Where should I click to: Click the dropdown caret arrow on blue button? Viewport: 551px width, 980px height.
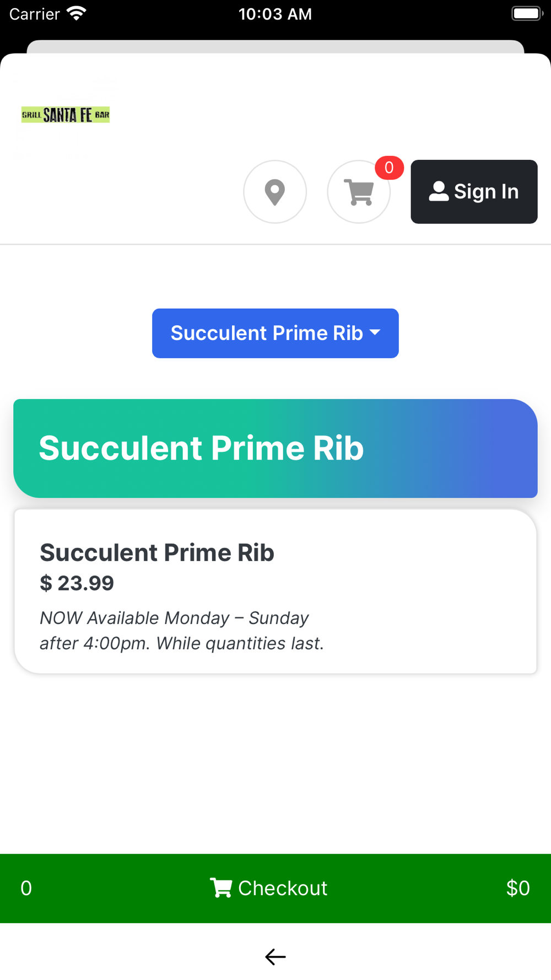coord(375,332)
